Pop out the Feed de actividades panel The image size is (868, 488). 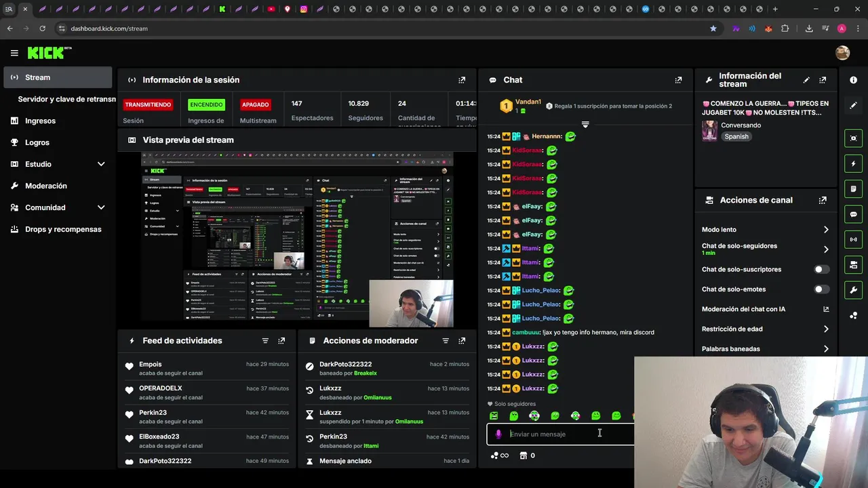point(281,341)
